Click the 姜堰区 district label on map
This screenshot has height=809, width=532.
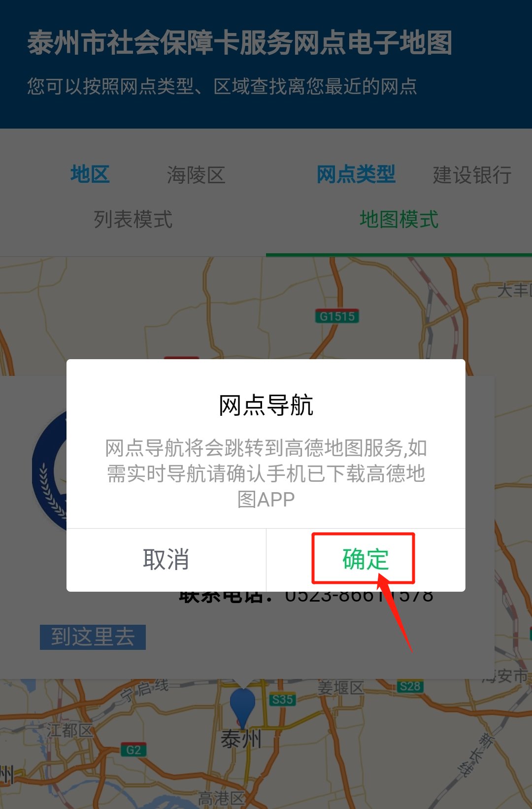coord(341,688)
